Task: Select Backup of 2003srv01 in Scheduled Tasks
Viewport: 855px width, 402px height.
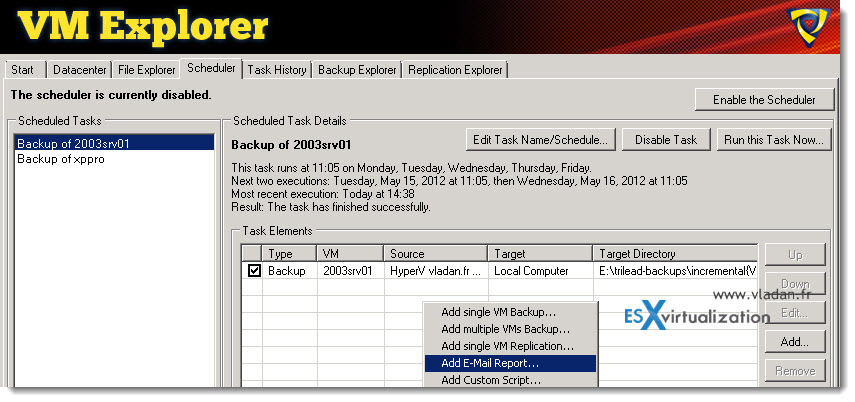Action: click(114, 143)
